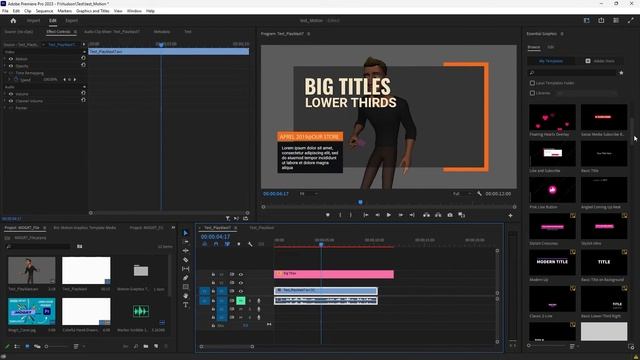Go to In point in Program monitor
The image size is (640, 360).
coord(366,215)
